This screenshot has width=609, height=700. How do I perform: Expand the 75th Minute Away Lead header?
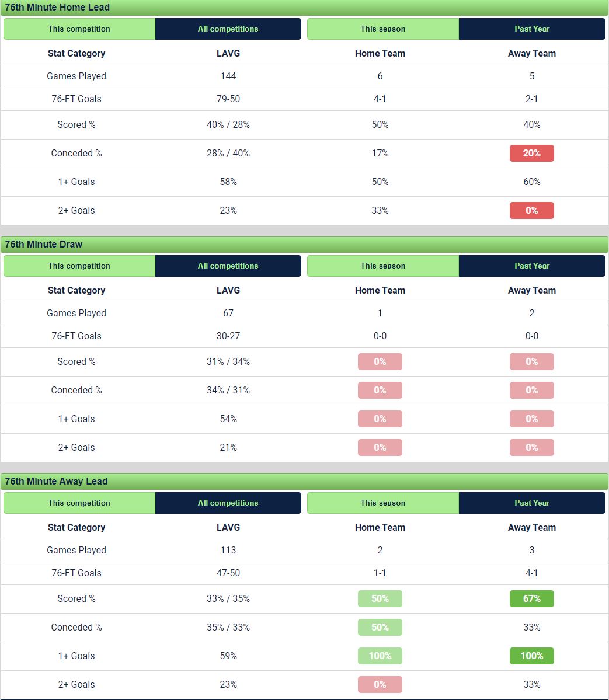304,481
